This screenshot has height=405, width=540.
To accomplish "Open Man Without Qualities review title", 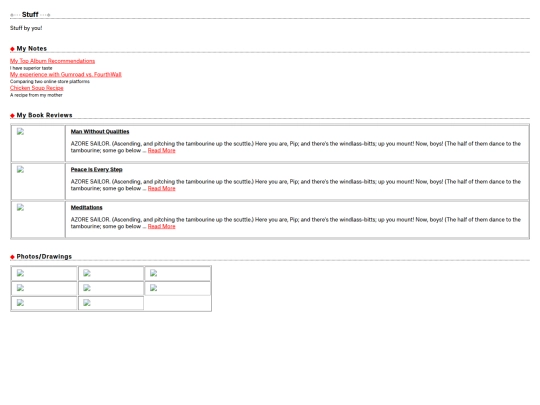I will 100,132.
